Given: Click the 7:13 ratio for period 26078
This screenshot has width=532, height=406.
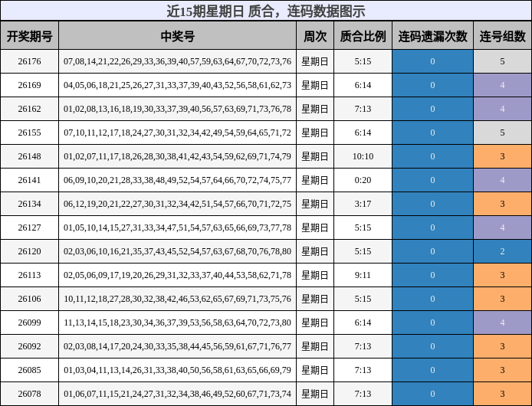Looking at the screenshot, I should click(x=363, y=394).
